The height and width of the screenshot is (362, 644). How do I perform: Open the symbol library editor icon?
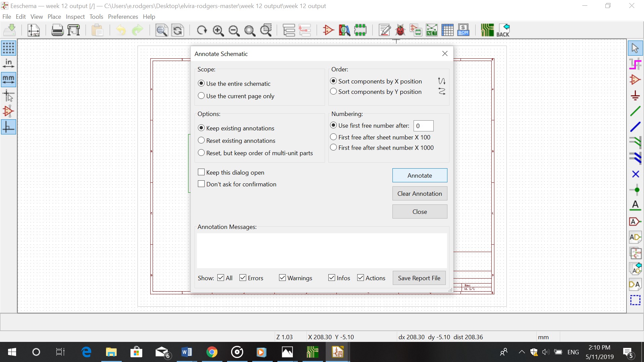(328, 30)
